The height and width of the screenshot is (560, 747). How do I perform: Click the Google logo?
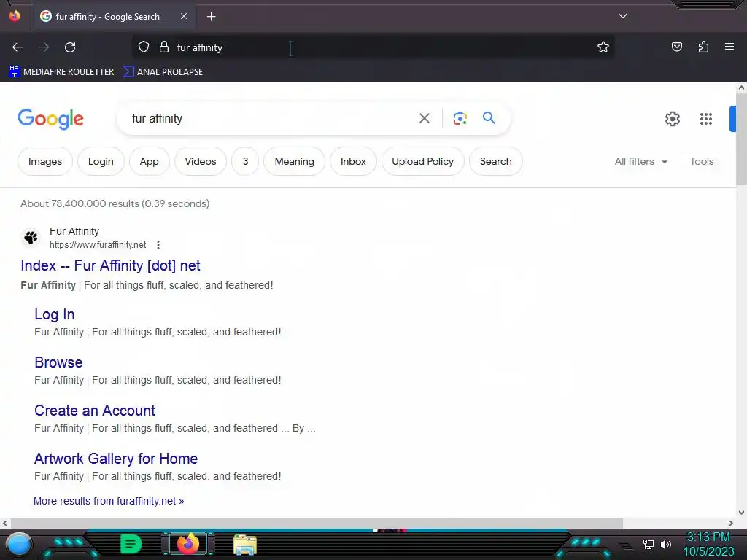pos(50,119)
